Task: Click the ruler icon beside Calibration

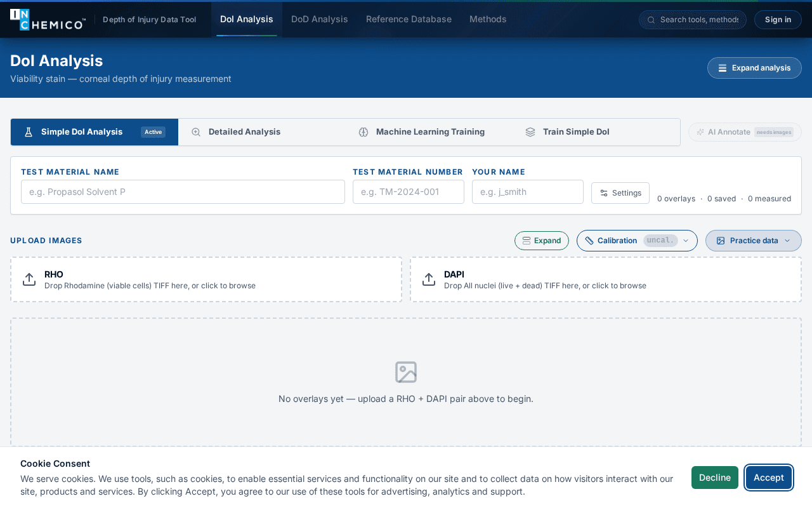Action: click(x=589, y=241)
